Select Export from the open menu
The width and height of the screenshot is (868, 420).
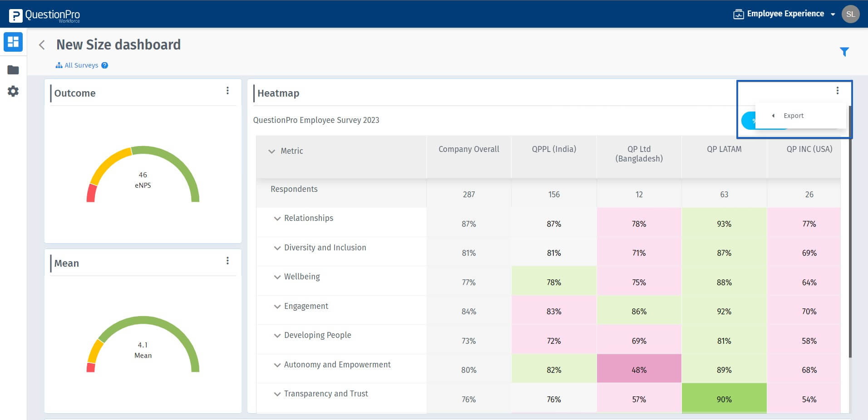pyautogui.click(x=793, y=116)
